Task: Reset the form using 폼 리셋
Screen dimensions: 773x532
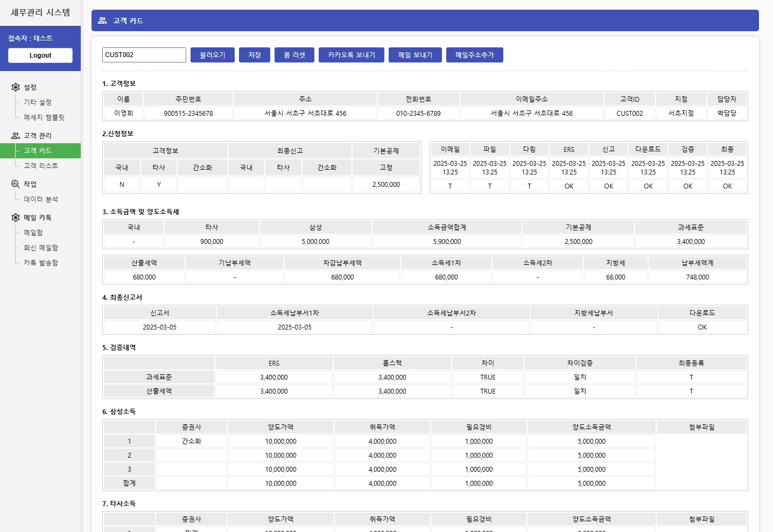Action: [x=294, y=54]
